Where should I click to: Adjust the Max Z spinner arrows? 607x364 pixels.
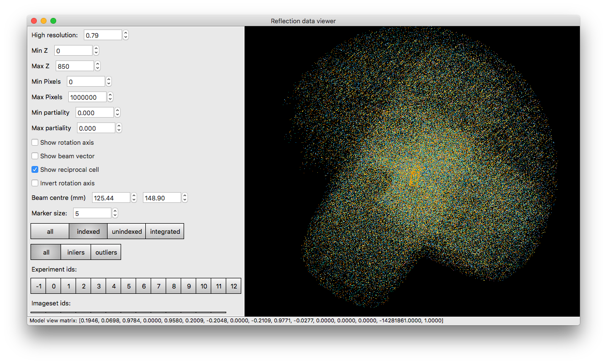click(98, 66)
